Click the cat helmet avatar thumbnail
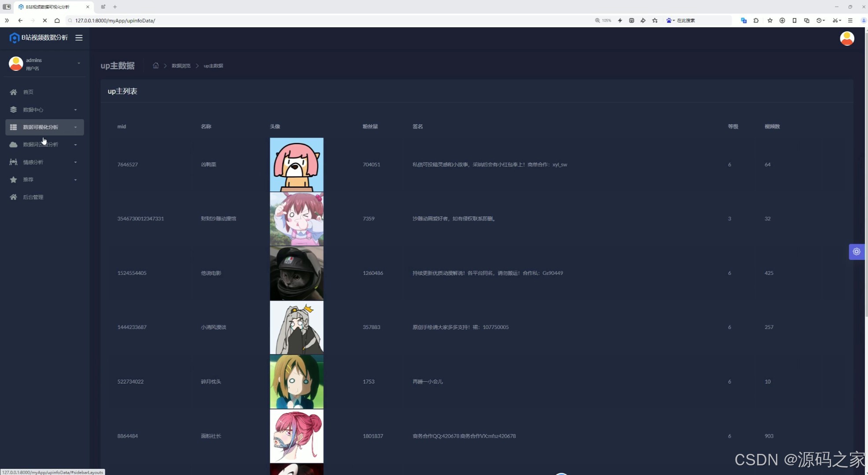 pos(296,273)
